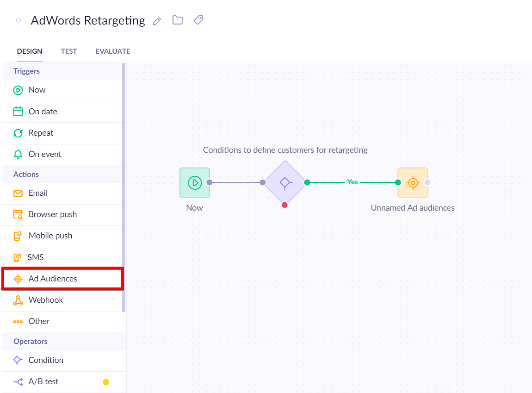Click the SMS action icon
The image size is (532, 393).
[x=17, y=257]
